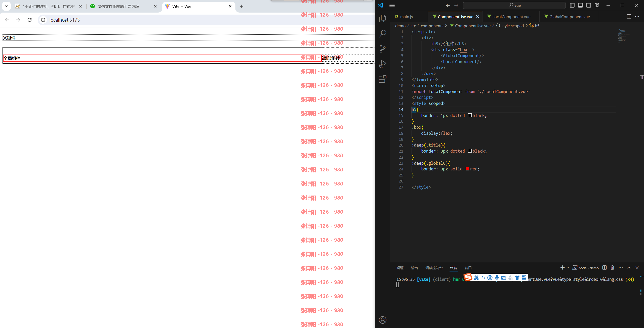Toggle Sogou IME English/Chinese mode
This screenshot has width=644, height=328.
(476, 277)
